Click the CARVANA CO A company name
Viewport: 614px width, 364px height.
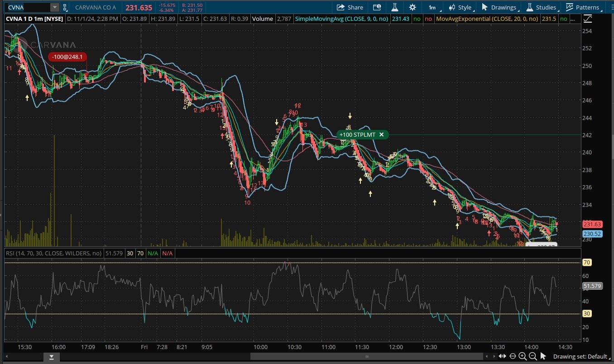tap(96, 7)
